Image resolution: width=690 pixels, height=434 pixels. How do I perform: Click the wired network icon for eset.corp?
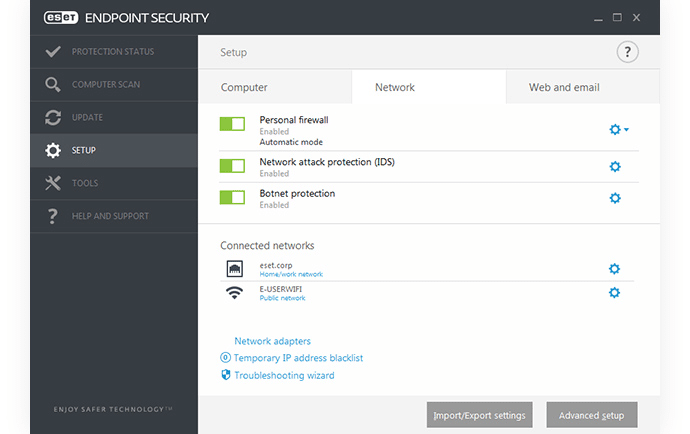[x=235, y=268]
